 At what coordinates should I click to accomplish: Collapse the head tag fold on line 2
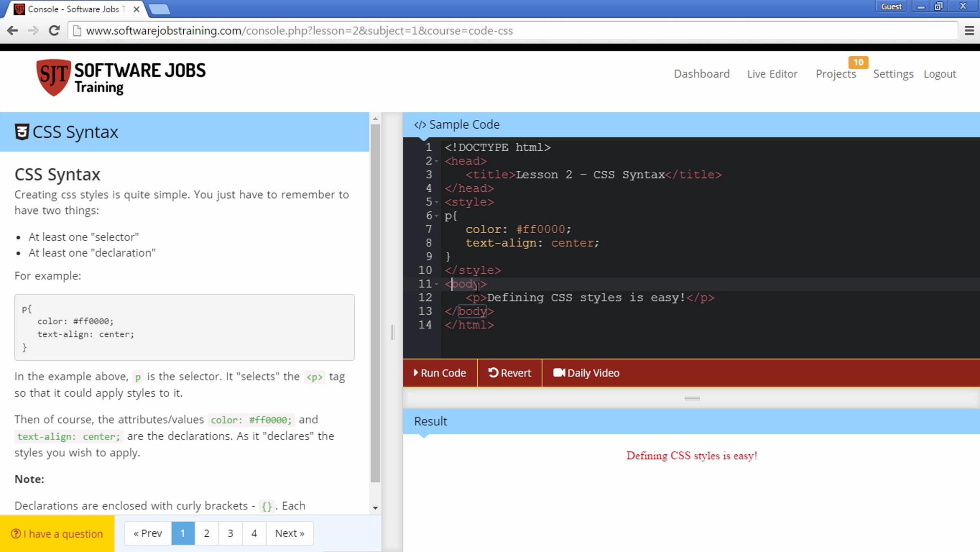tap(437, 161)
